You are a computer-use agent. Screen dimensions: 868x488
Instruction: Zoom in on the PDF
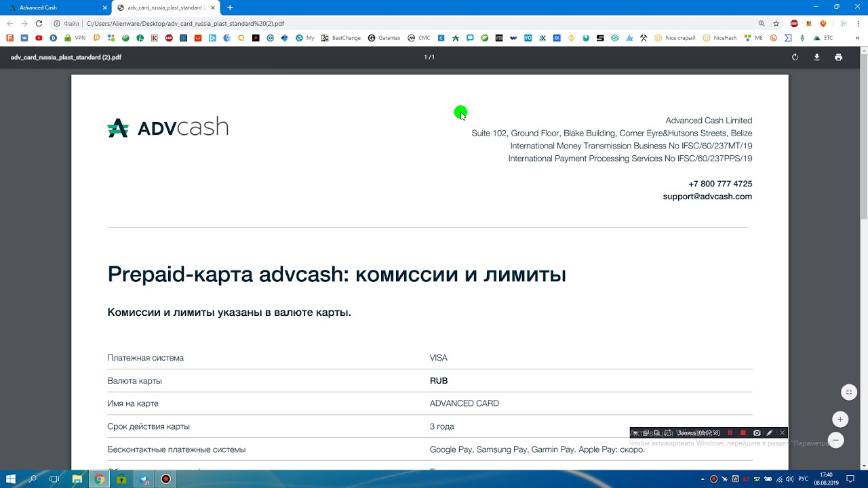[840, 420]
